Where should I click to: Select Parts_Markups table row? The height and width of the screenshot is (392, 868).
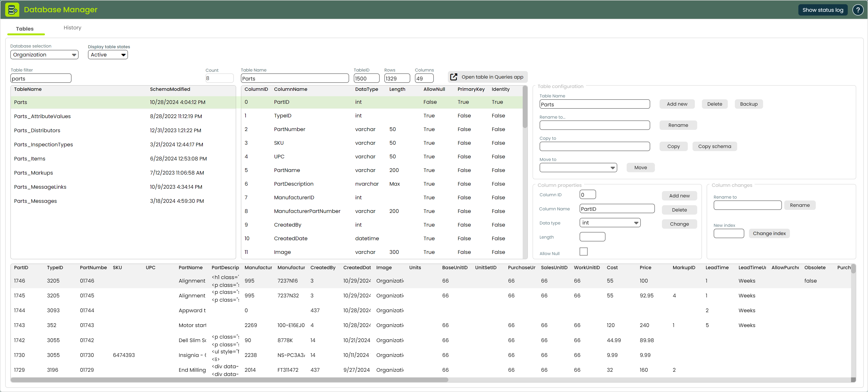coord(123,173)
